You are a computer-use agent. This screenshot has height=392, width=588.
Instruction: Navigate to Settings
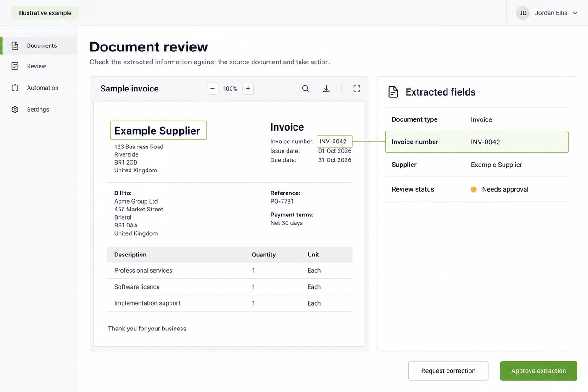click(x=40, y=109)
